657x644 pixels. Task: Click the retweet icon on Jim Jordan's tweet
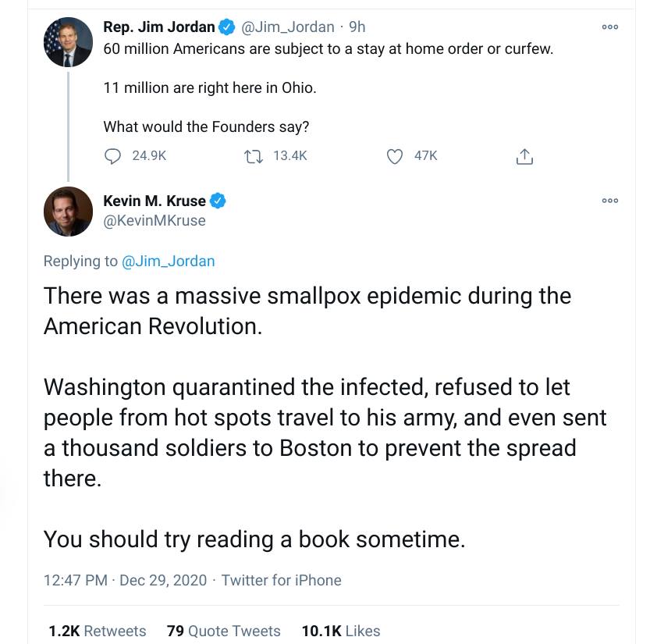[x=253, y=157]
